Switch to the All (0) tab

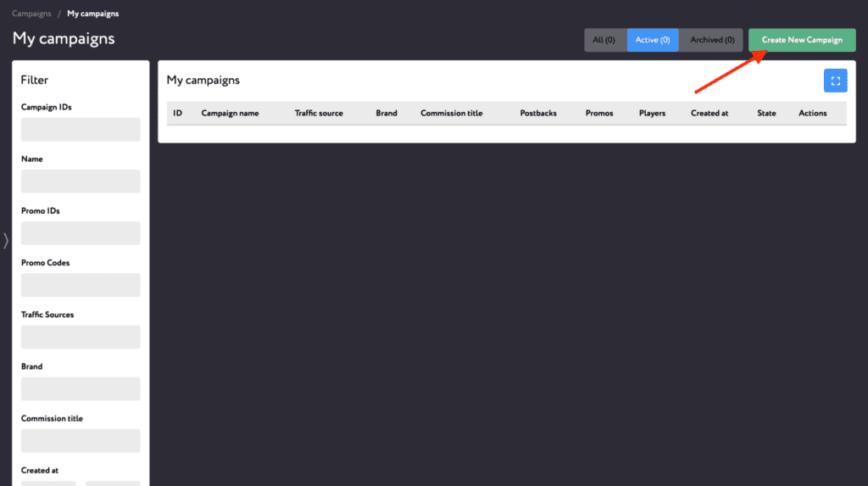(x=604, y=40)
